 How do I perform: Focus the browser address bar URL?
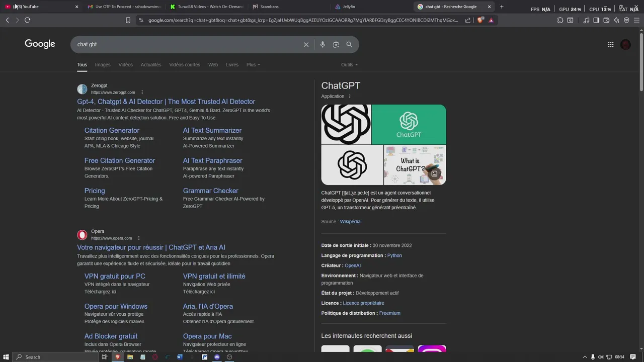pos(302,20)
